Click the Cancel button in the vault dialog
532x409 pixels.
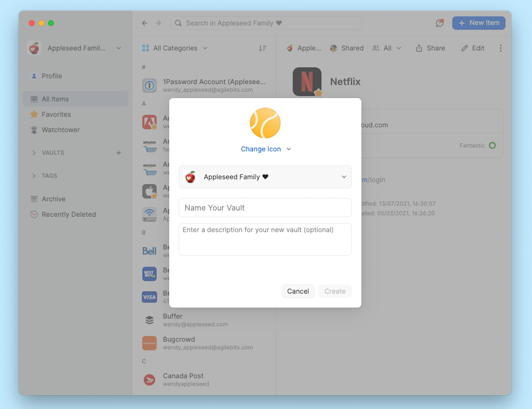(x=298, y=291)
